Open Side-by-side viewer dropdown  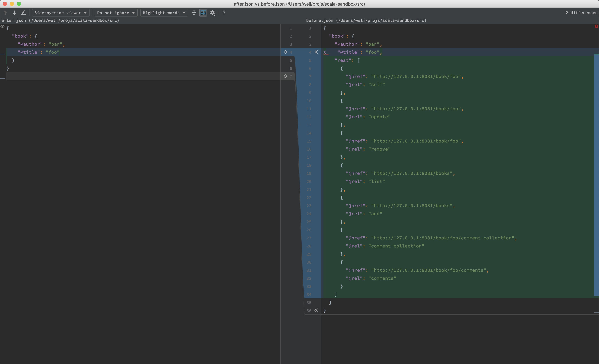pos(61,13)
